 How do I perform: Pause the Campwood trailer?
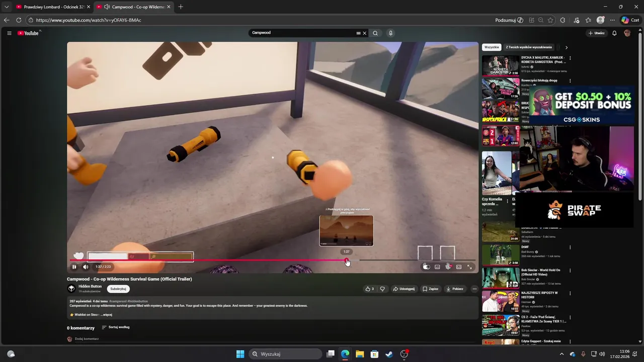tap(74, 267)
